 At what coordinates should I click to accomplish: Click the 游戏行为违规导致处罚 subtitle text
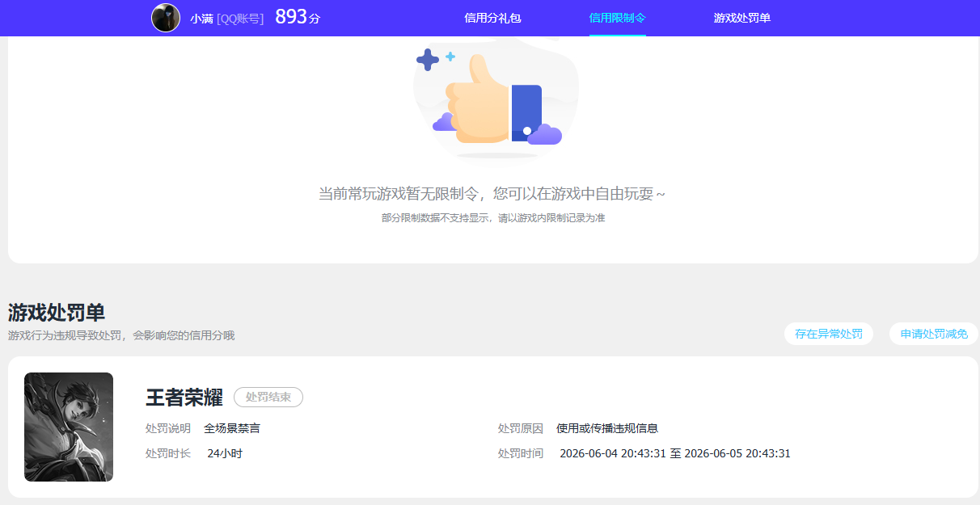point(121,335)
